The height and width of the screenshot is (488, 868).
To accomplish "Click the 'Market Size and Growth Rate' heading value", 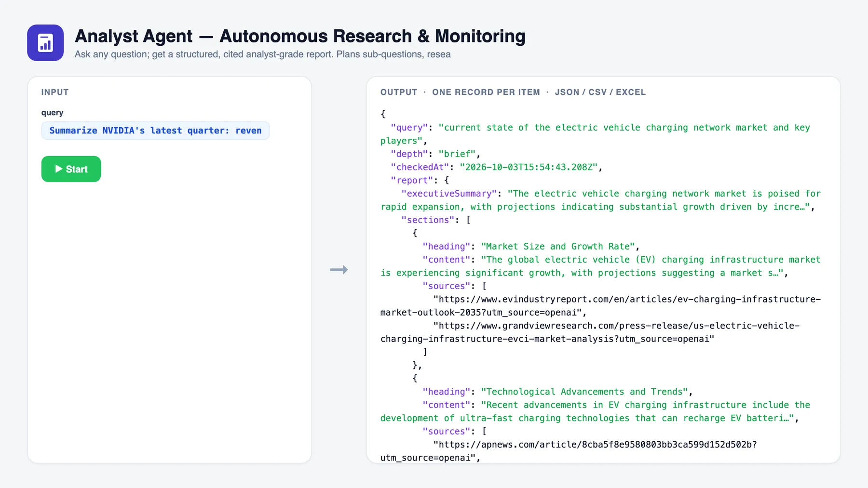I will click(558, 247).
